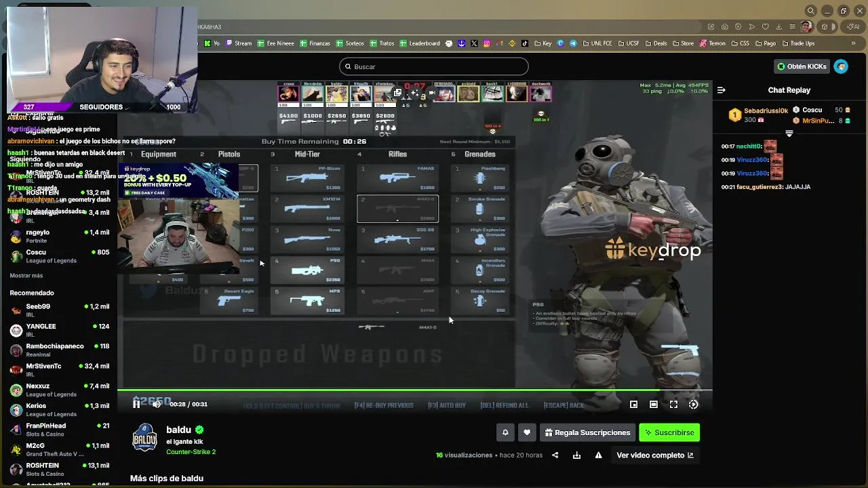
Task: Open Stream bookmark
Action: pyautogui.click(x=238, y=43)
